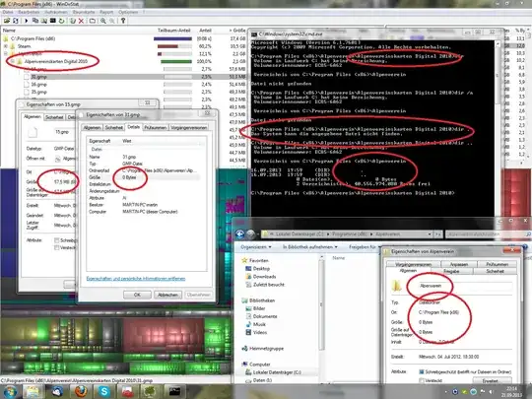Image resolution: width=532 pixels, height=399 pixels.
Task: Click the red X delete toolbar icon
Action: (x=81, y=21)
